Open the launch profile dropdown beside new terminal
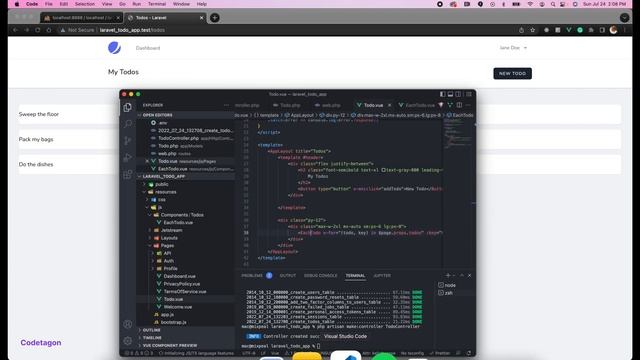This screenshot has width=640, height=360. (453, 276)
